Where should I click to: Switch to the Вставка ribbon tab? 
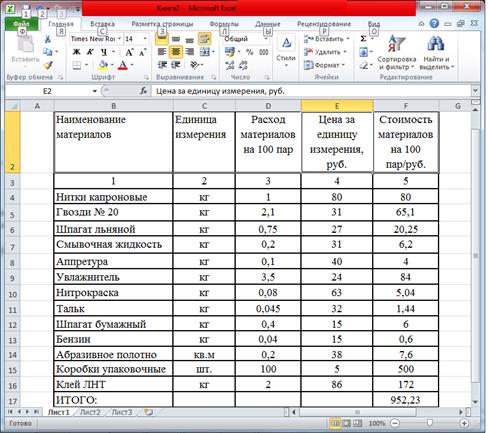[102, 24]
